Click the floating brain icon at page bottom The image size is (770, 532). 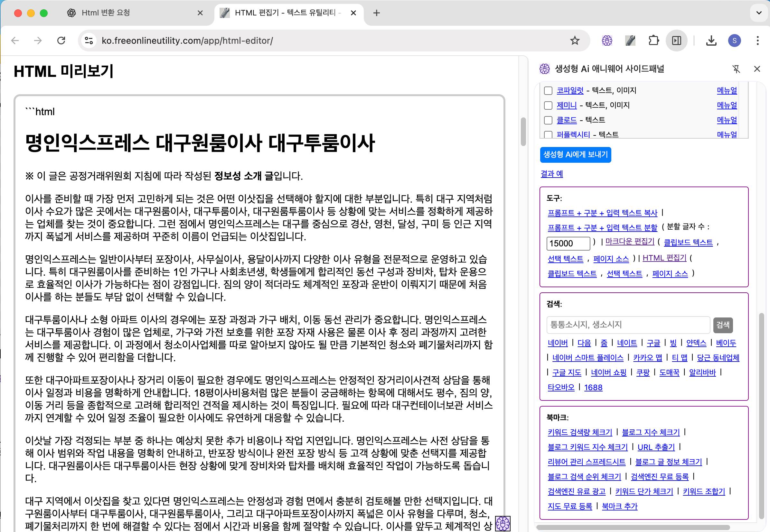coord(502,523)
